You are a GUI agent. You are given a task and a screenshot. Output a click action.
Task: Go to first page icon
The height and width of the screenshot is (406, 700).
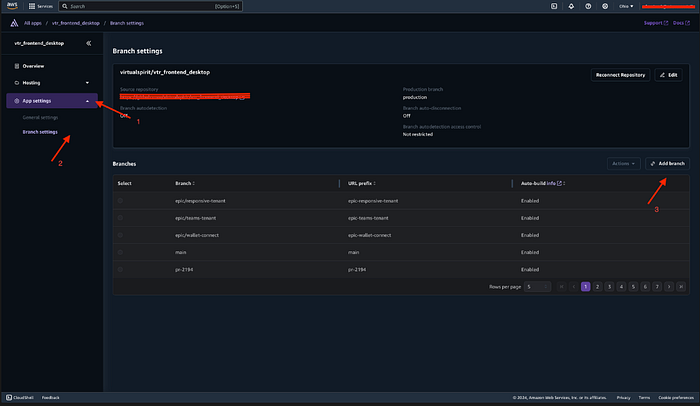(562, 287)
